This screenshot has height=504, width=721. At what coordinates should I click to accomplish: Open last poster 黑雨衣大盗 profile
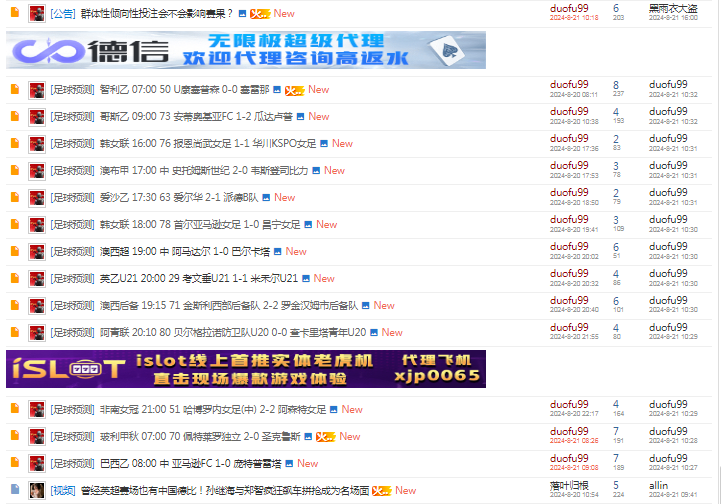[x=673, y=8]
